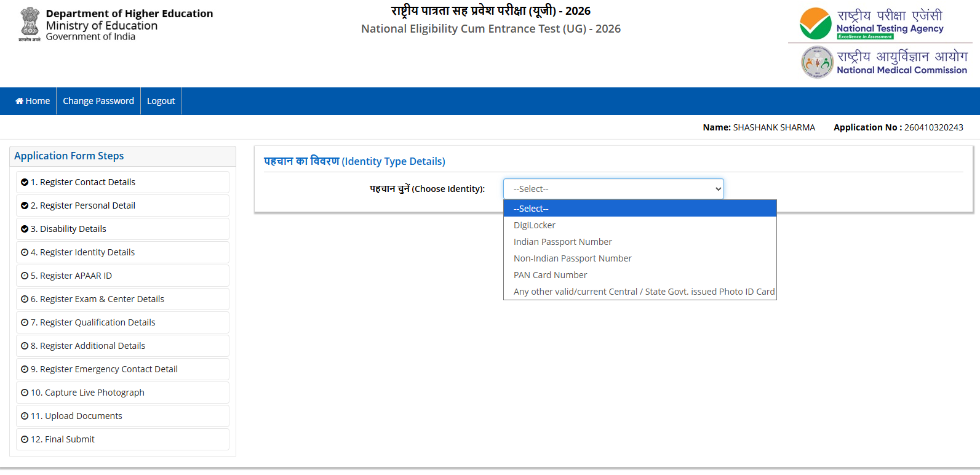Viewport: 980px width, 475px height.
Task: Click the National Testing Agency logo
Action: pos(815,24)
